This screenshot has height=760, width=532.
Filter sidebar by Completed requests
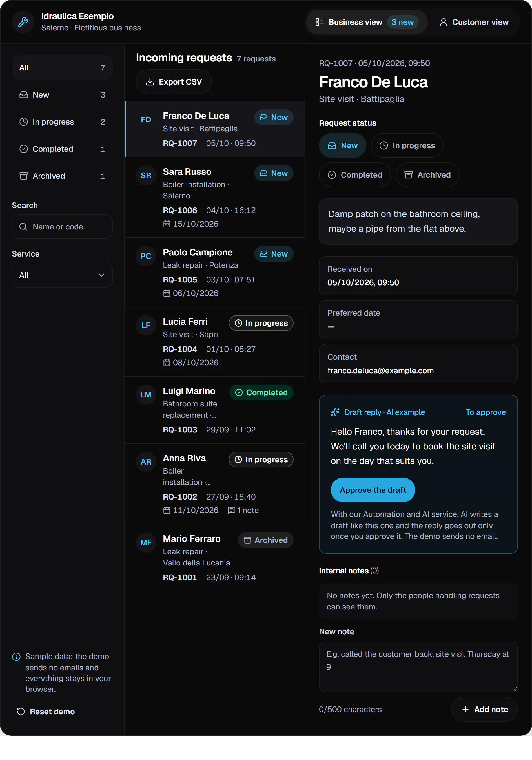[x=62, y=149]
